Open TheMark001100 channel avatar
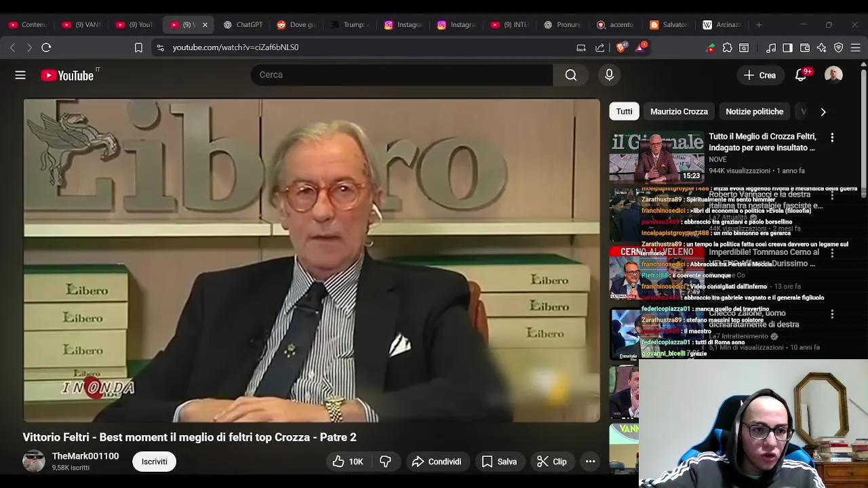Viewport: 868px width, 488px height. (34, 461)
